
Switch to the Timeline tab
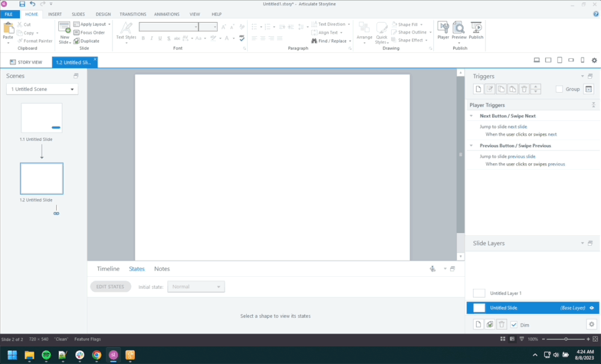[x=108, y=269]
